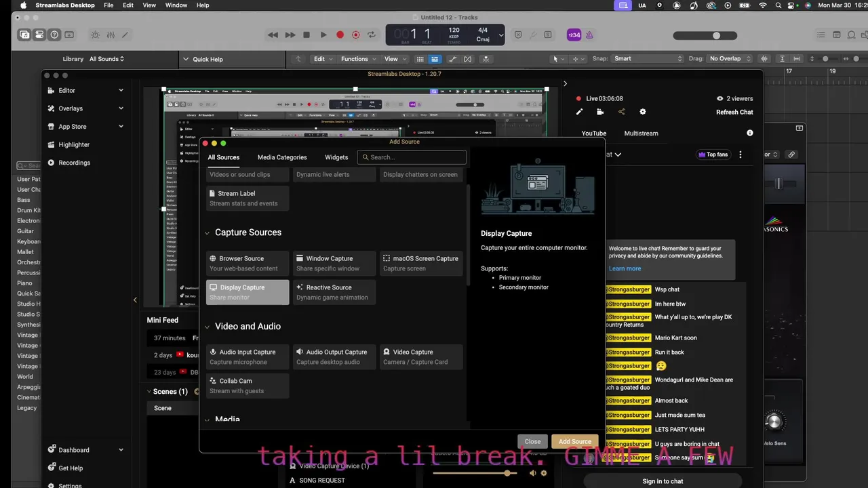868x488 pixels.
Task: Select Audio Input Capture source
Action: click(x=248, y=357)
